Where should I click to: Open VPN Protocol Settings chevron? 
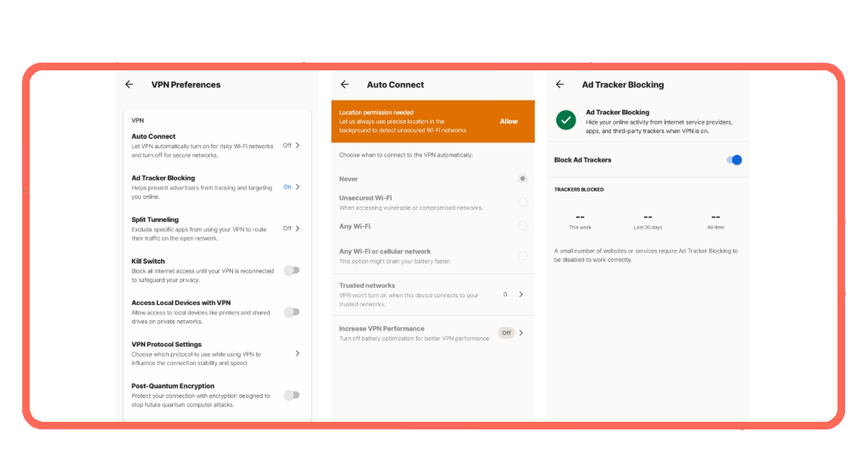pos(298,353)
